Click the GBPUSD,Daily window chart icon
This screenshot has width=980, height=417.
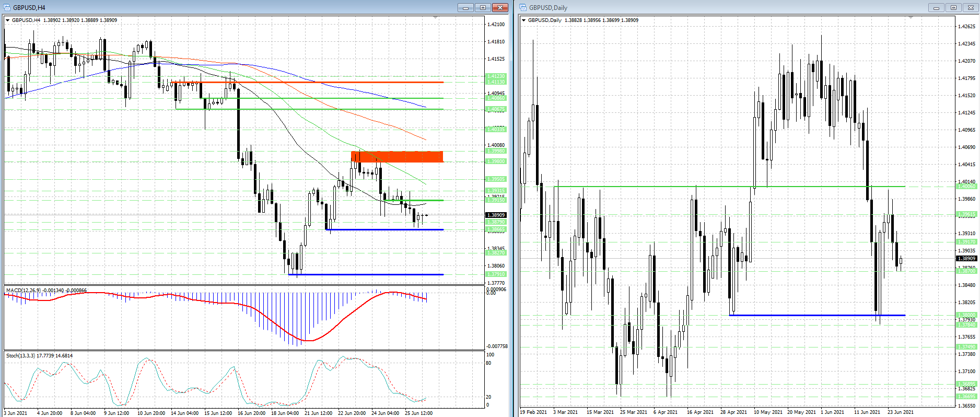(x=523, y=7)
